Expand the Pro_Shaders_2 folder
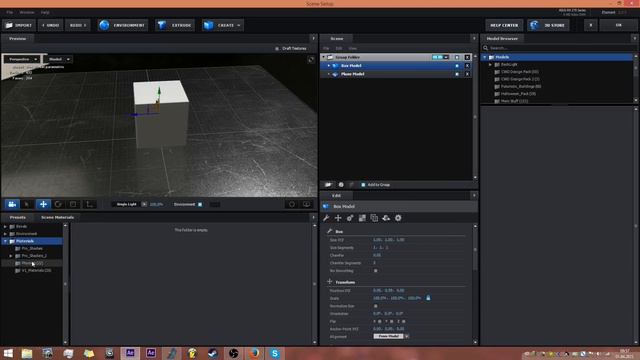This screenshot has height=360, width=640. point(11,256)
